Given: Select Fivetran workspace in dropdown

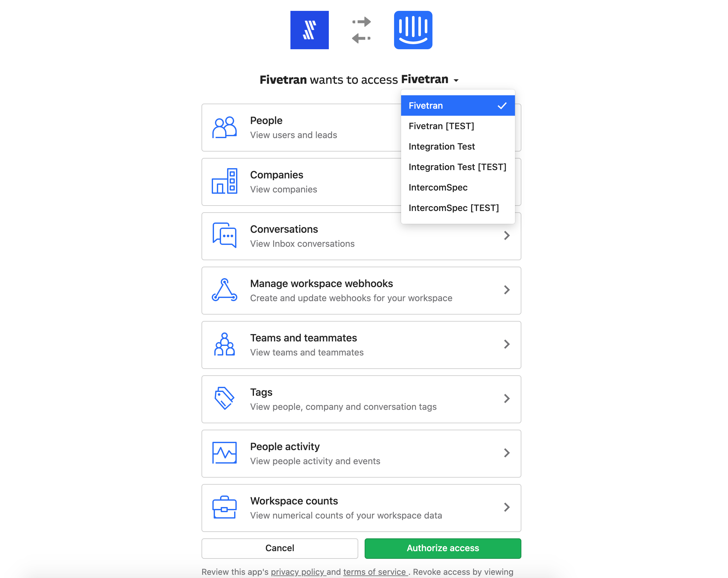Looking at the screenshot, I should tap(457, 105).
